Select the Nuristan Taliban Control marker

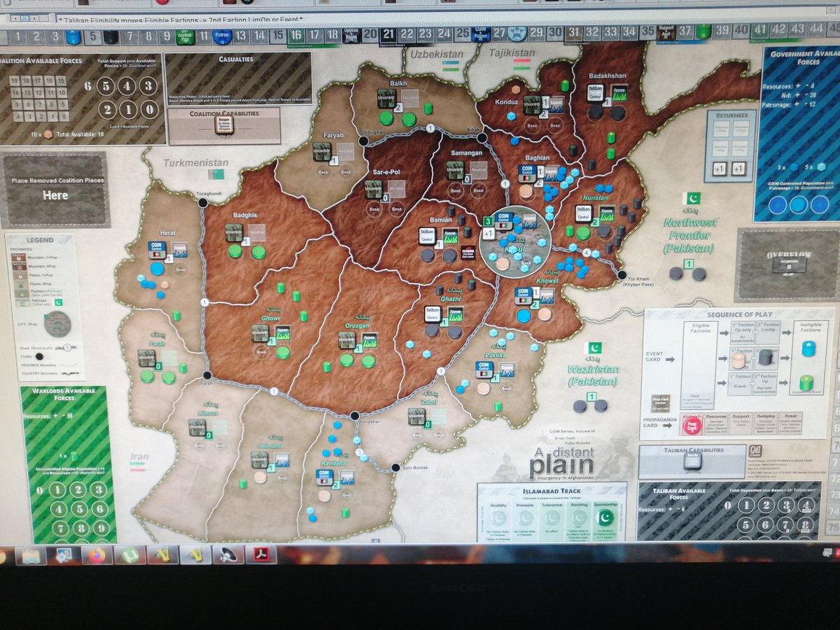coord(583,213)
